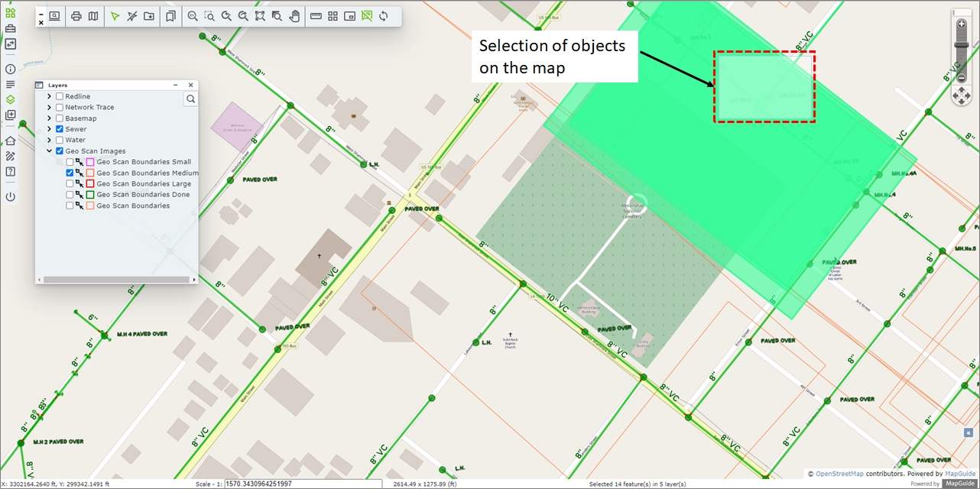Click the Zoom to rectangle tool
The image size is (980, 489).
(x=209, y=16)
